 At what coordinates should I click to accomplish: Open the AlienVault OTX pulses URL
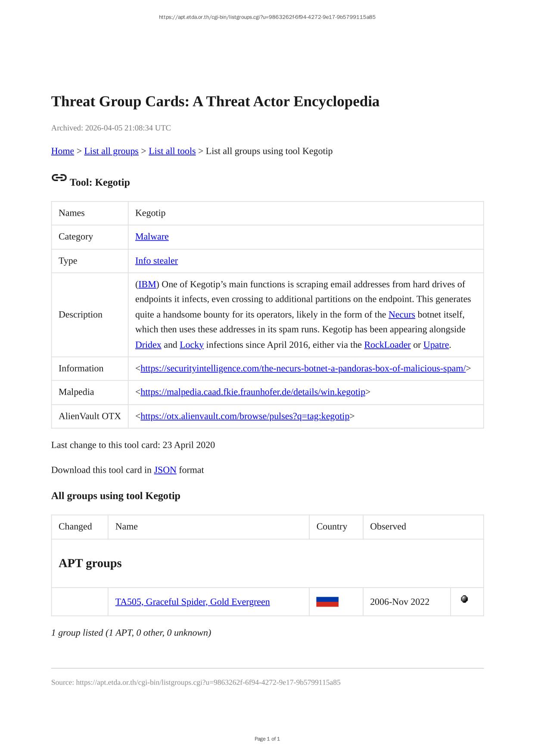tap(245, 416)
